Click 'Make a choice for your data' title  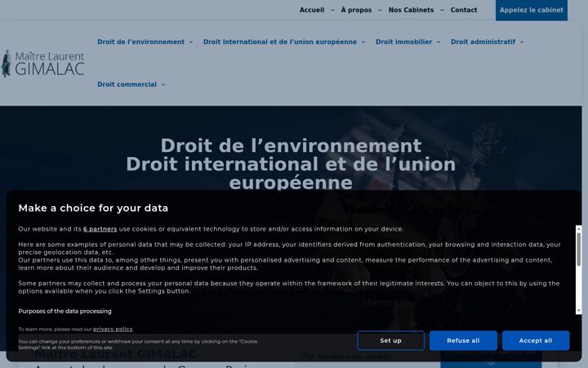point(93,208)
